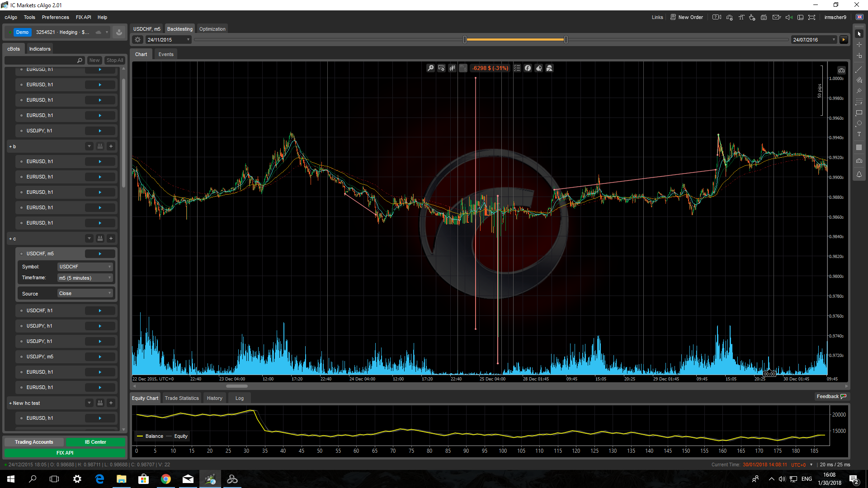Viewport: 868px width, 488px height.
Task: Take chart snapshot from right toolbar
Action: pos(859,161)
